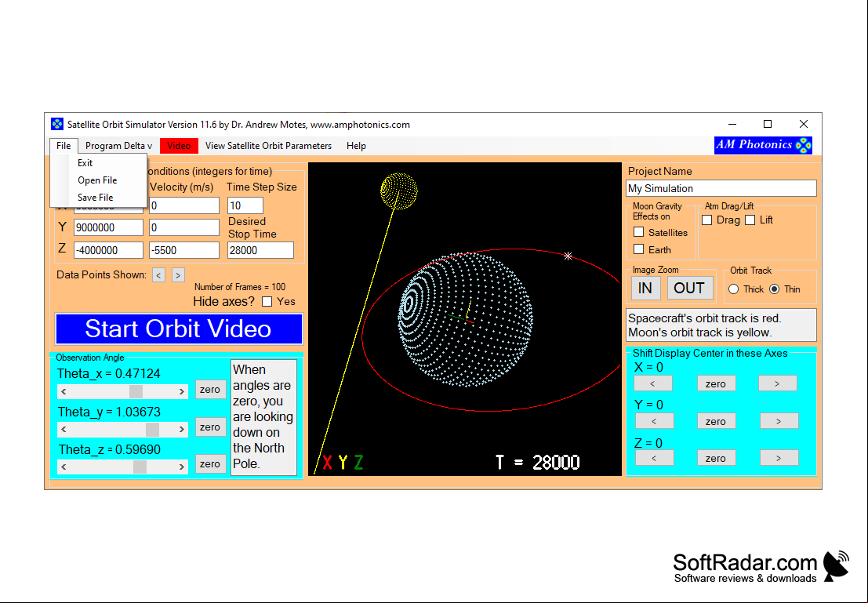
Task: Choose Save File from the File menu
Action: pyautogui.click(x=95, y=197)
